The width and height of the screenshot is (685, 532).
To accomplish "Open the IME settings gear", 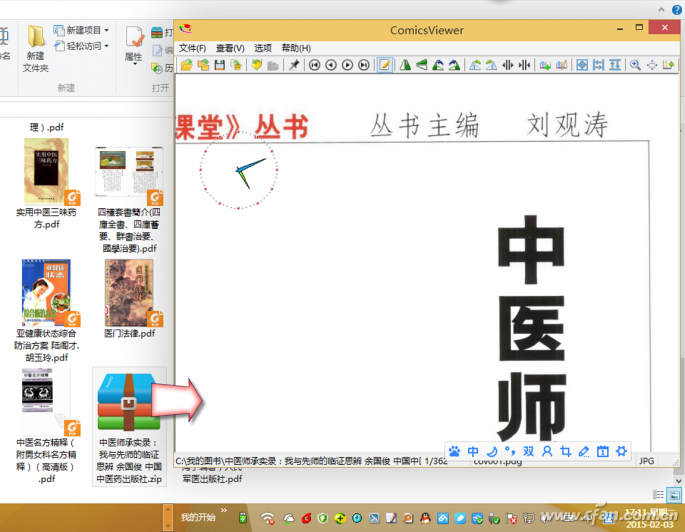I will point(621,451).
